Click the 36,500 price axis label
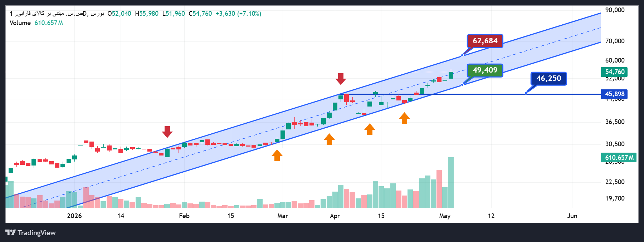Viewport: 644px width, 242px height. [x=615, y=122]
